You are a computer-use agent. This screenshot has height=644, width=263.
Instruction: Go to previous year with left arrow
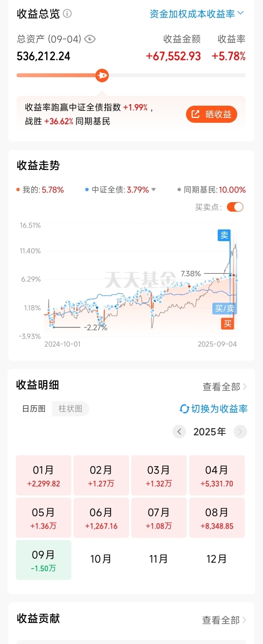click(179, 432)
